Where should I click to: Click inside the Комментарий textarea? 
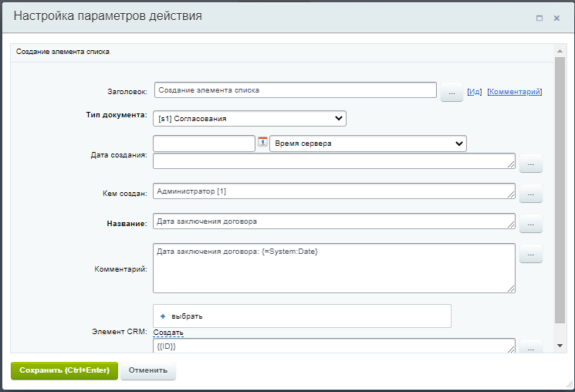coord(333,268)
